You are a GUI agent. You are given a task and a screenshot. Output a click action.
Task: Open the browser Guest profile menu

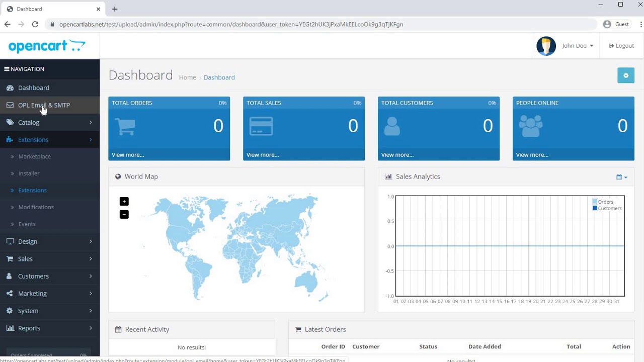coord(616,24)
